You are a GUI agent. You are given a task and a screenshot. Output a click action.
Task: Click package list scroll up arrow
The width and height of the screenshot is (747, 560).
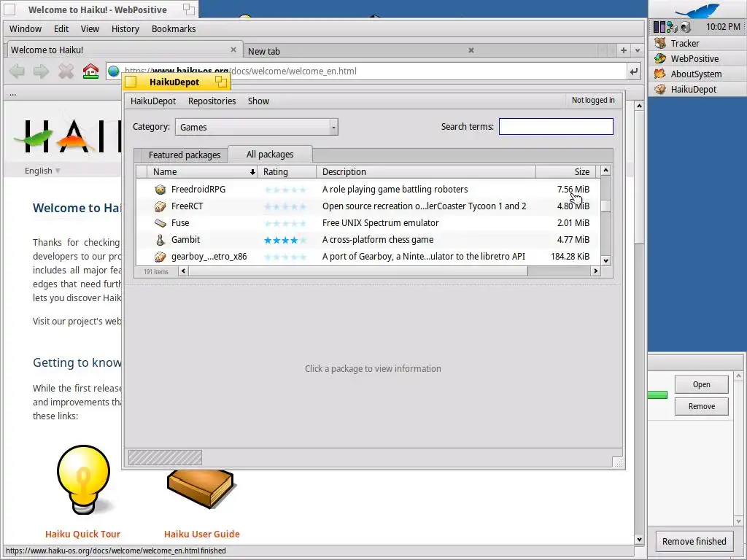coord(605,171)
